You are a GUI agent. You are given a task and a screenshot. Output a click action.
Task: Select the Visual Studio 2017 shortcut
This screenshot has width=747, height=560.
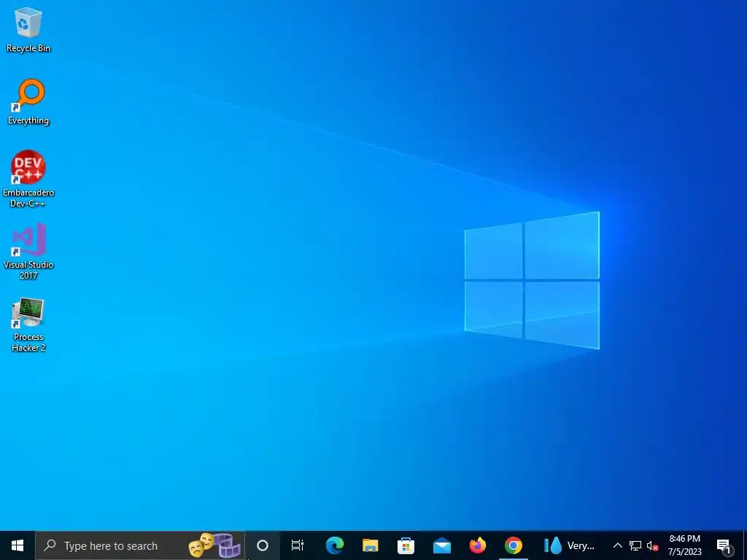click(x=28, y=251)
